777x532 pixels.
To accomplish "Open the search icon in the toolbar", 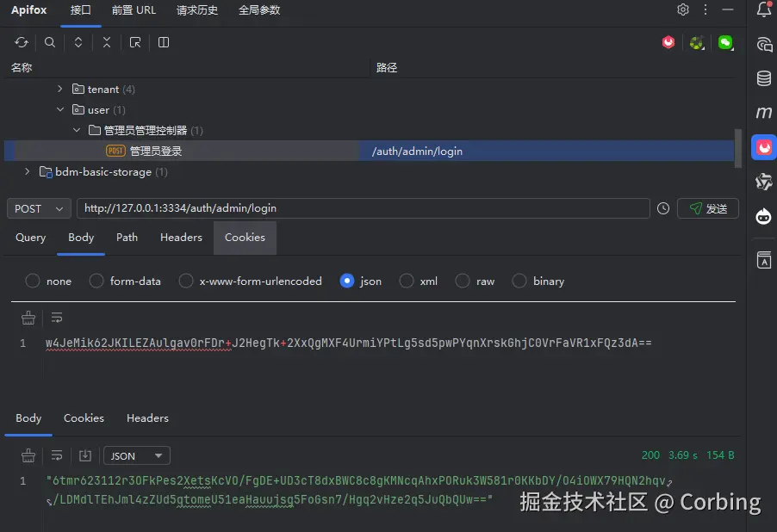I will pos(50,42).
